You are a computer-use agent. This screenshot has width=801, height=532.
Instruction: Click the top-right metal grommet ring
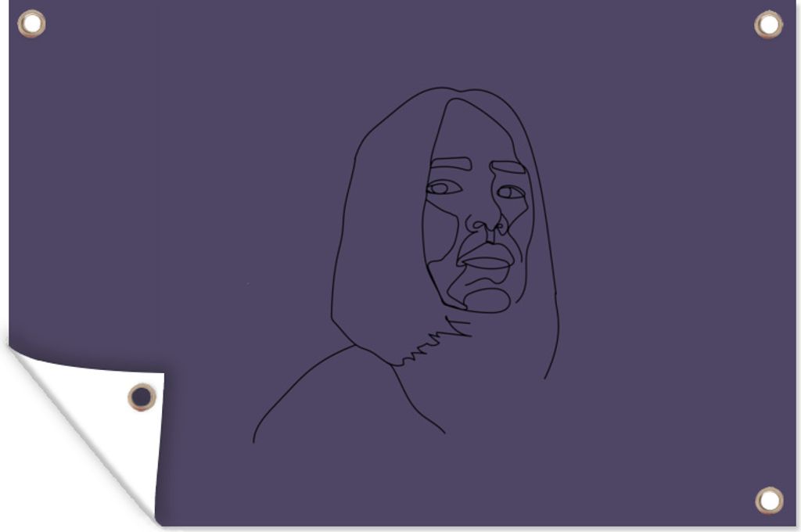[768, 24]
